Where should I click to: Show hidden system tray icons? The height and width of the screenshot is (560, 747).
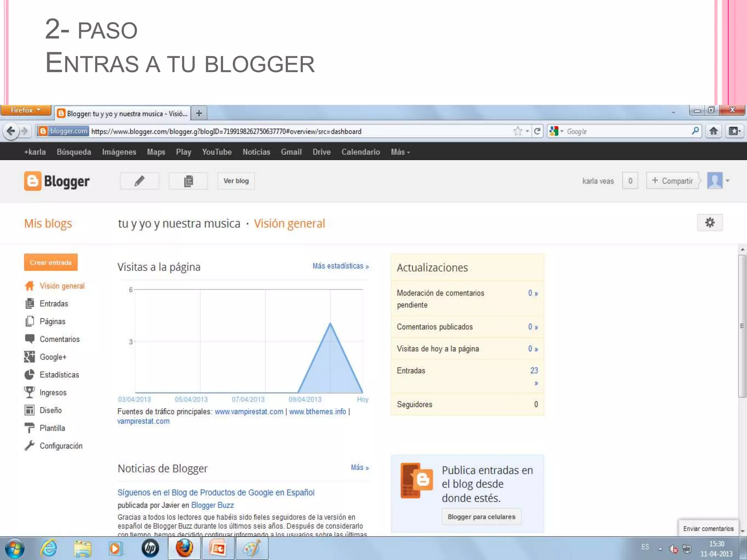point(660,549)
